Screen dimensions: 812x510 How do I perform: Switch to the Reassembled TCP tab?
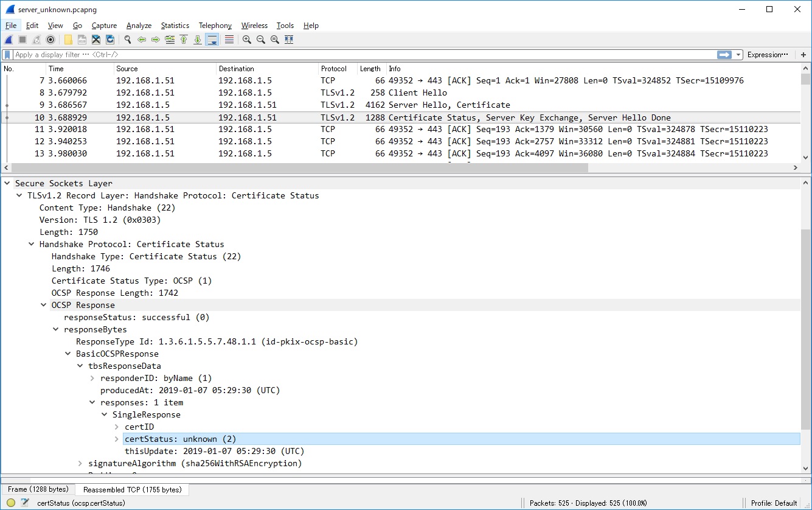click(131, 489)
